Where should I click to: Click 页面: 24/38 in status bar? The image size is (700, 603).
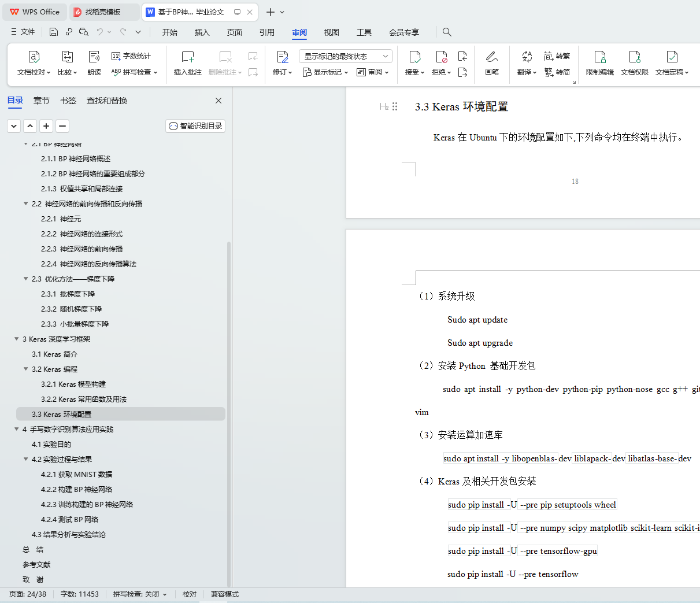point(28,594)
